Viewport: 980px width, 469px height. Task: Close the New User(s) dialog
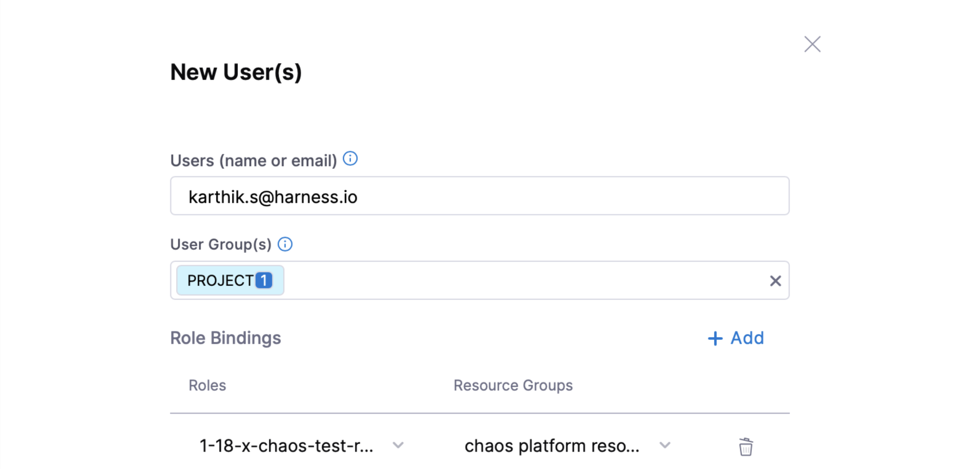click(812, 45)
